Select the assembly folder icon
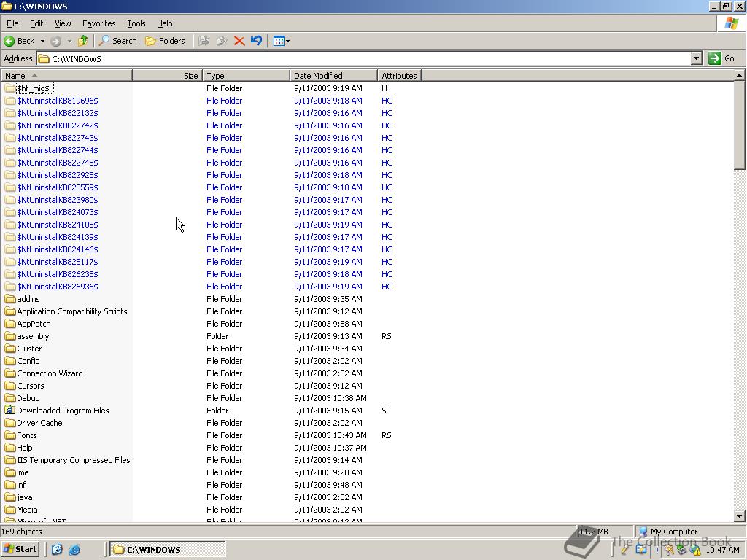Image resolution: width=747 pixels, height=560 pixels. (x=10, y=335)
